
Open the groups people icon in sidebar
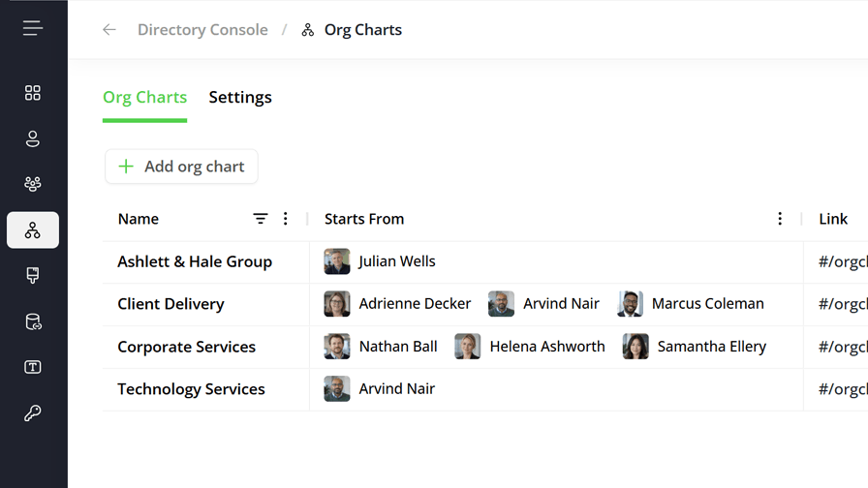tap(33, 184)
